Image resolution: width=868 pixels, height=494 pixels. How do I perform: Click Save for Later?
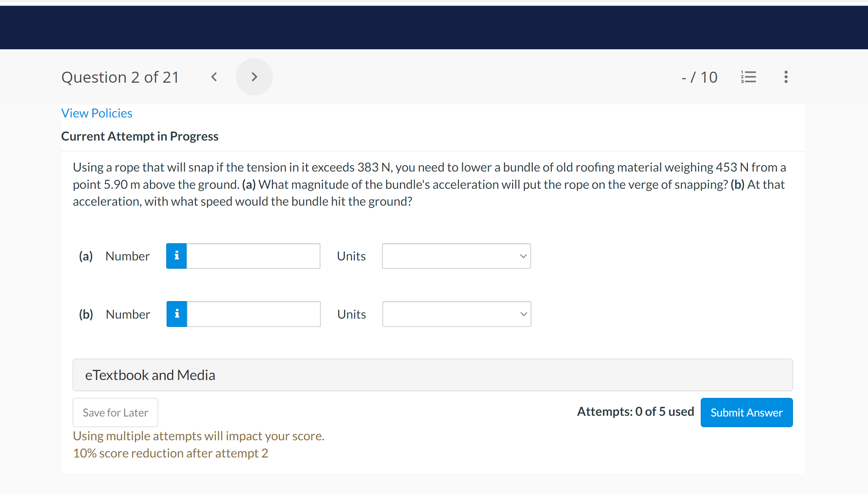115,412
